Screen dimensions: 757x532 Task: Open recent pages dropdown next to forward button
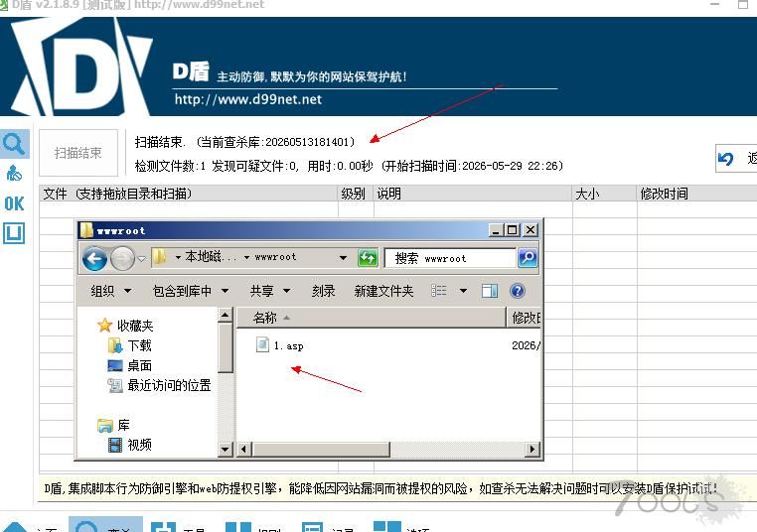[141, 258]
